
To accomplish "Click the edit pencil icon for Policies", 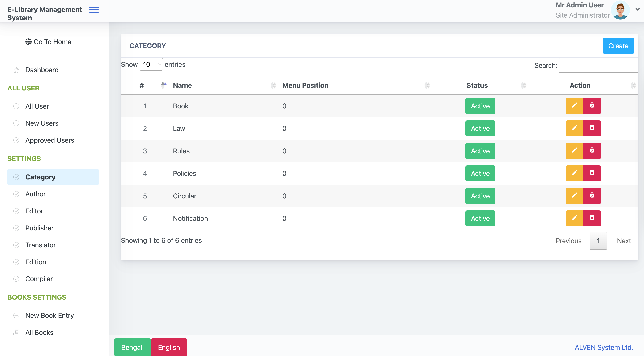I will point(574,173).
